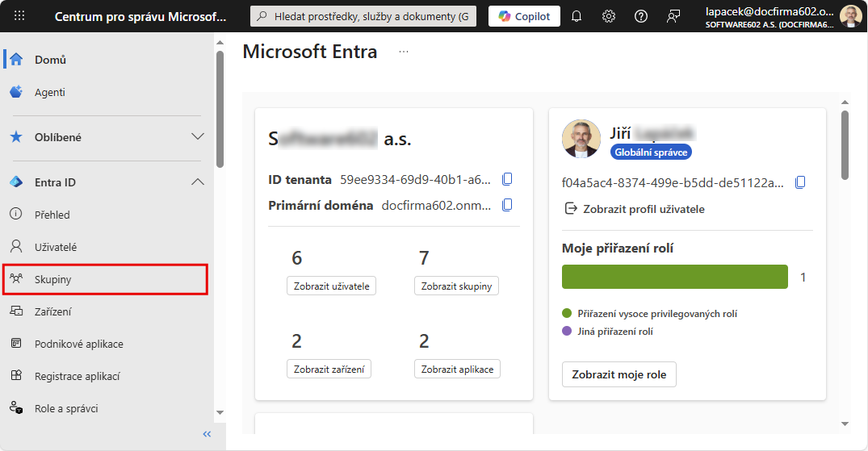Focus the search resources input field
The image size is (868, 451).
tap(365, 16)
